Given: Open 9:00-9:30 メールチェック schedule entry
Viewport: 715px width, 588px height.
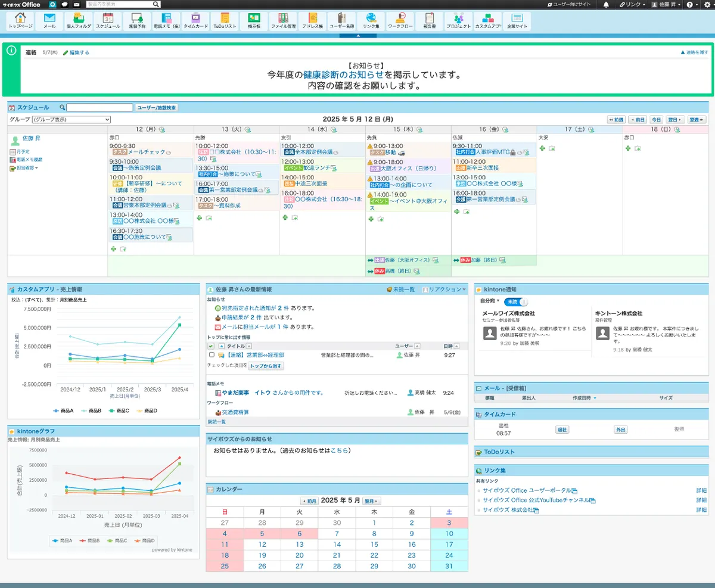Looking at the screenshot, I should (146, 152).
